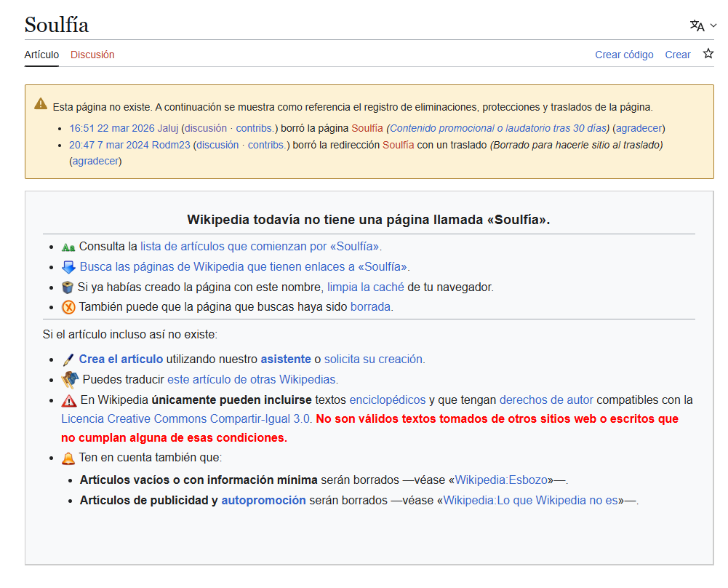Screen dimensions: 728x588
Task: Open Licencia Creative Commons Compartir-Igual 3.0 link
Action: (x=186, y=419)
